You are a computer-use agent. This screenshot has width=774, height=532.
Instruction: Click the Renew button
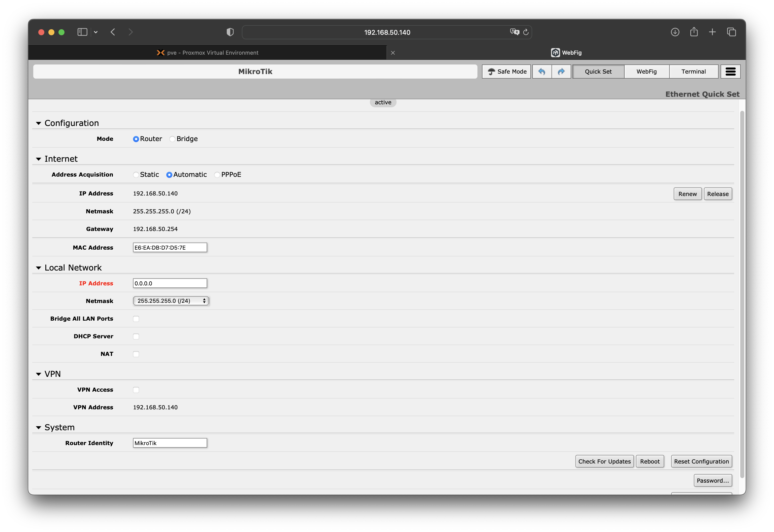click(687, 194)
